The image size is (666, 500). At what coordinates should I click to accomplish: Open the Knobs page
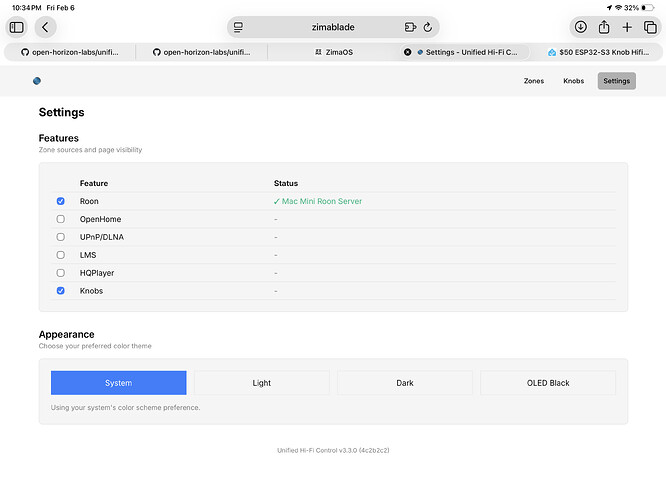[573, 81]
